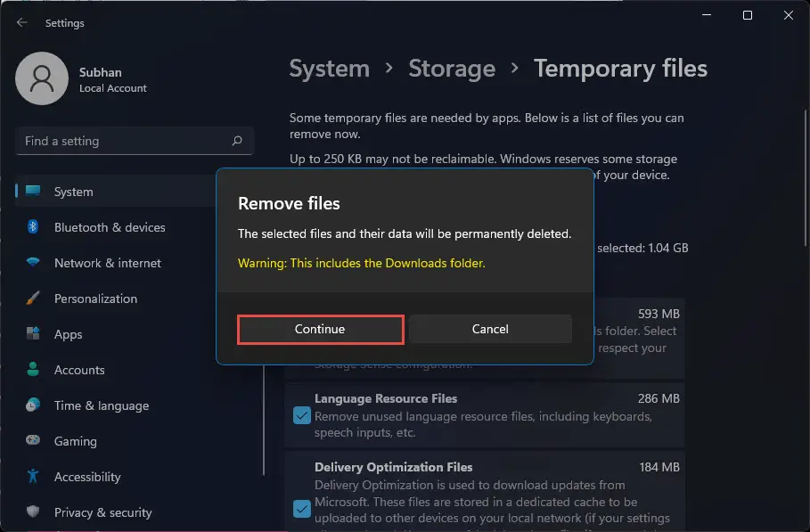Select the Gaming controller icon
The width and height of the screenshot is (810, 532).
pos(33,440)
